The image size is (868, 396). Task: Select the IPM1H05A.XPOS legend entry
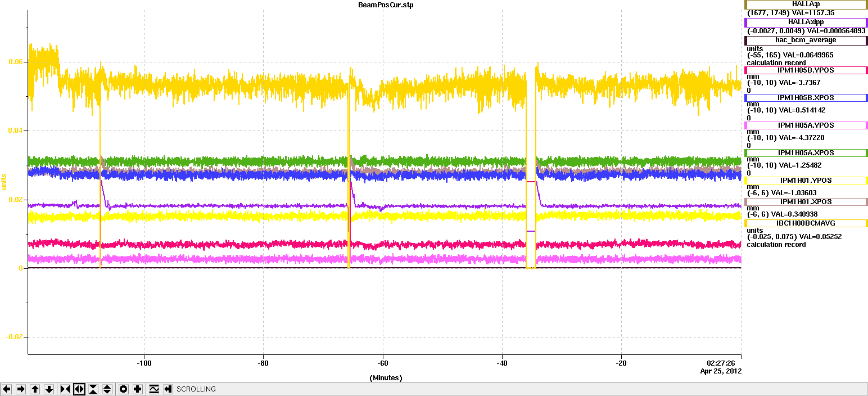pos(806,152)
